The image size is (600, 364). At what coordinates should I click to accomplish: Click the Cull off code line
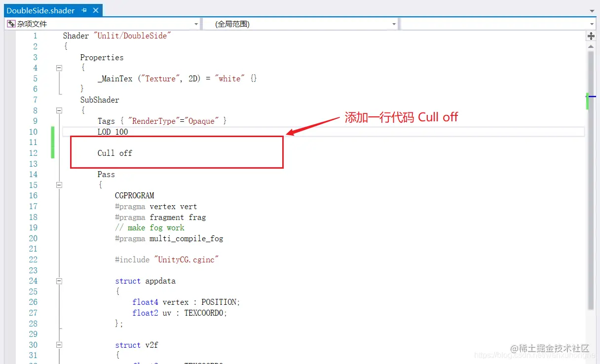tap(115, 153)
